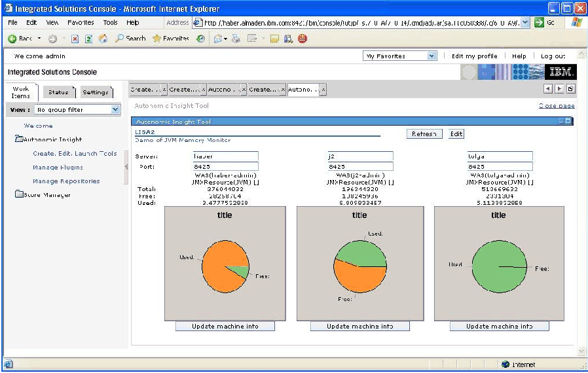The width and height of the screenshot is (588, 373).
Task: Click the browser Refresh page icon
Action: pyautogui.click(x=89, y=39)
